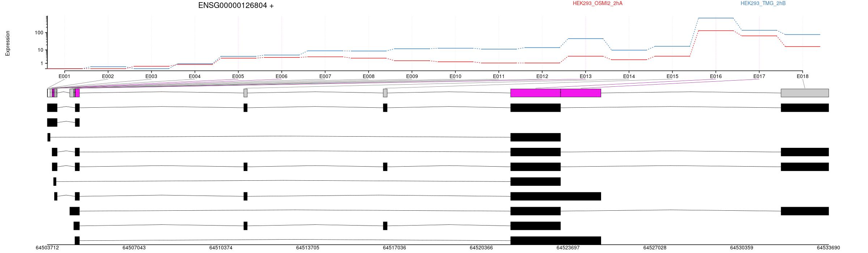This screenshot has height=253, width=868.
Task: Click exon label E006
Action: (281, 76)
